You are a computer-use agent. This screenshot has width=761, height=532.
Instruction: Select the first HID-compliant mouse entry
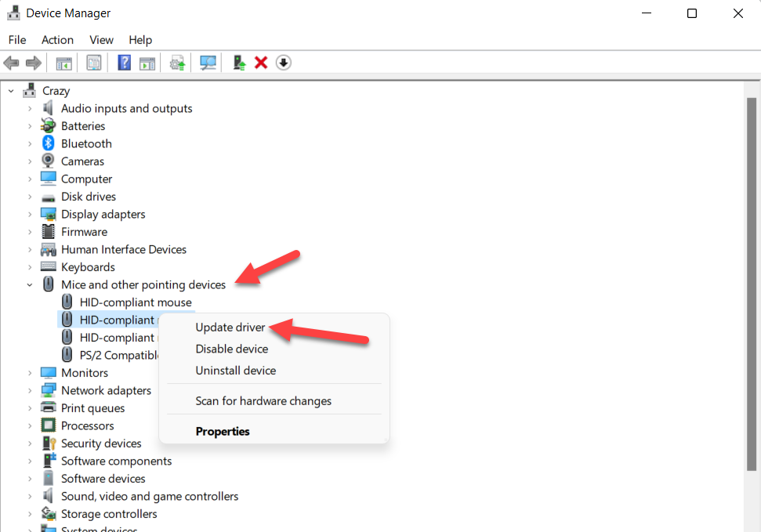[135, 302]
